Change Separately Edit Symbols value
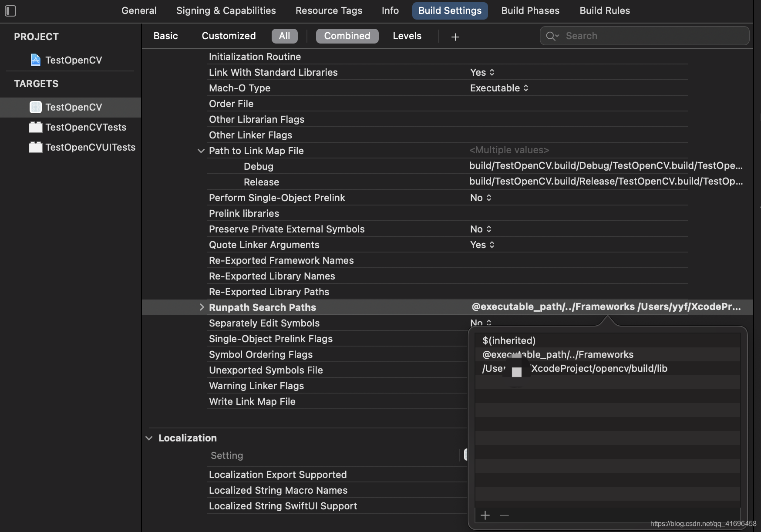This screenshot has height=532, width=761. point(481,323)
